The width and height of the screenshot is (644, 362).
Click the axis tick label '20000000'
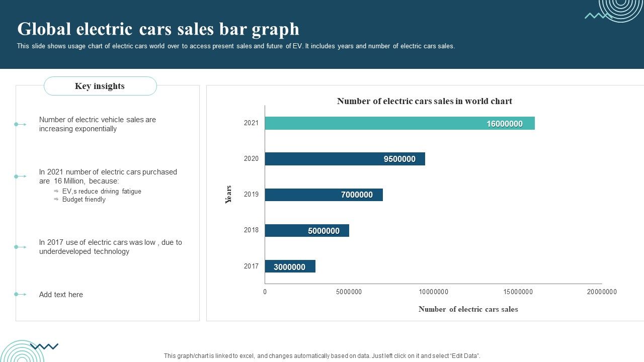pos(602,292)
